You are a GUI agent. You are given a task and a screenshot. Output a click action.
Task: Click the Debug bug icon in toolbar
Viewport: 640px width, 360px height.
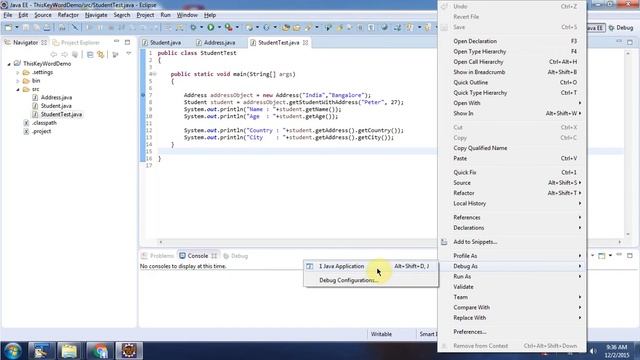(x=193, y=27)
